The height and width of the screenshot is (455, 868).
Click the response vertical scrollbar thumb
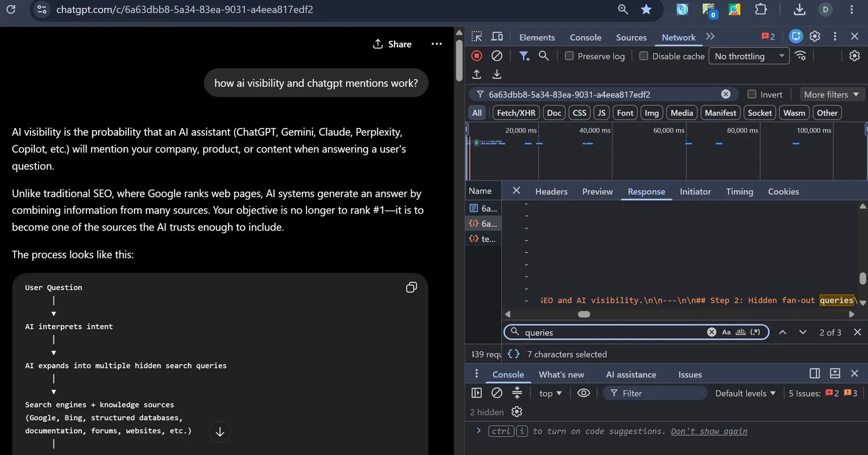pyautogui.click(x=863, y=278)
